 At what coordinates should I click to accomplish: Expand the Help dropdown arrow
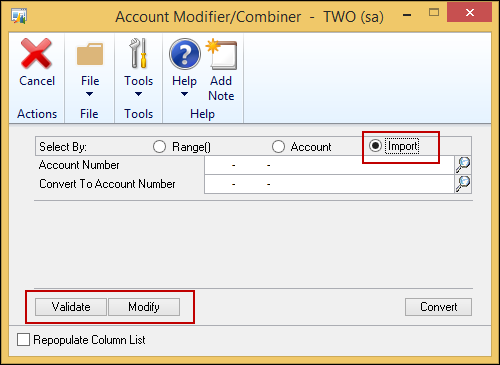184,94
